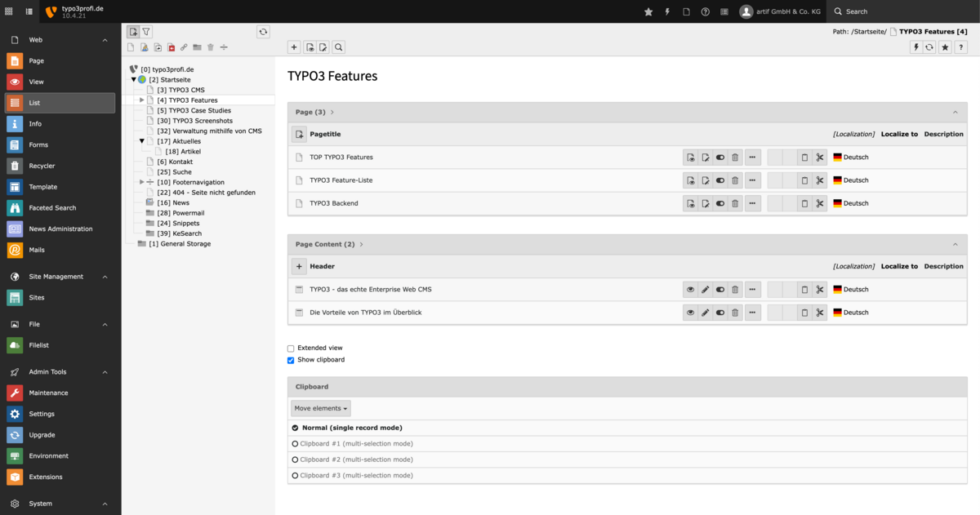This screenshot has width=980, height=515.
Task: Cut the TOP TYPO3 Features record
Action: click(x=820, y=157)
